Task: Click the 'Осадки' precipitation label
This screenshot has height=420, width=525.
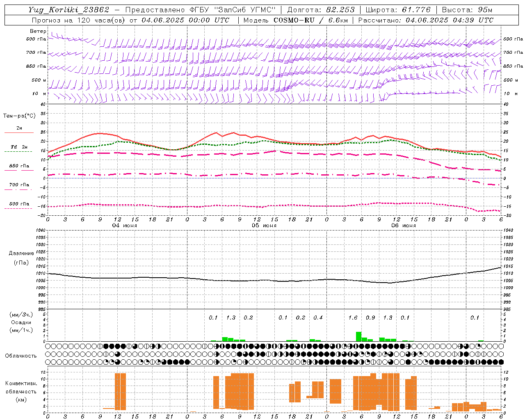Action: coord(21,322)
